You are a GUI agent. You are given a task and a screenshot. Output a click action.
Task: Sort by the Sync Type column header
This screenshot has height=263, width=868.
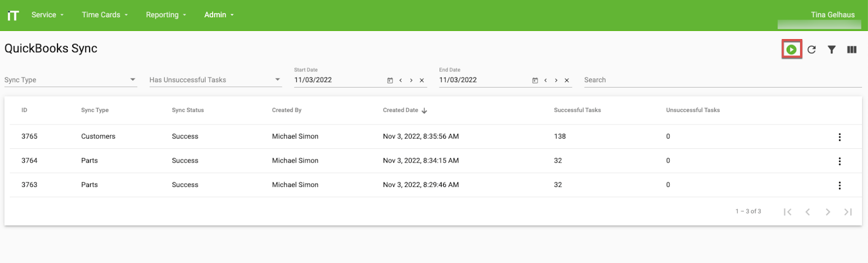(x=95, y=110)
